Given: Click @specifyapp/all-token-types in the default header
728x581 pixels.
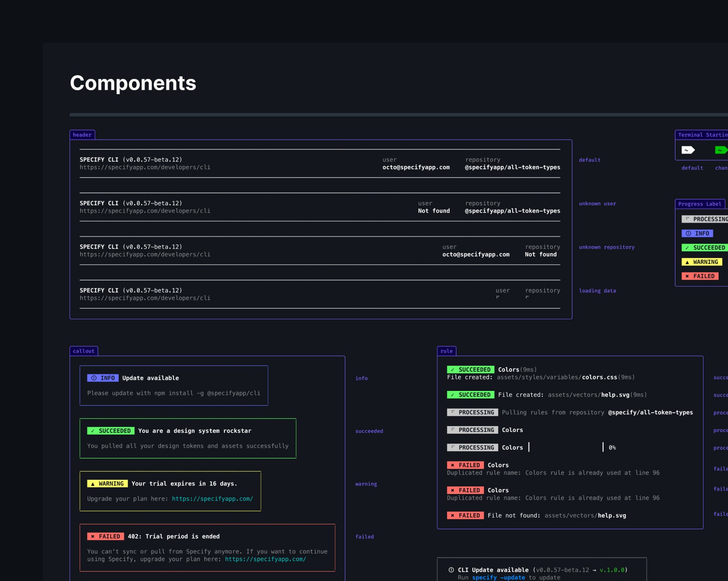Looking at the screenshot, I should pyautogui.click(x=513, y=167).
